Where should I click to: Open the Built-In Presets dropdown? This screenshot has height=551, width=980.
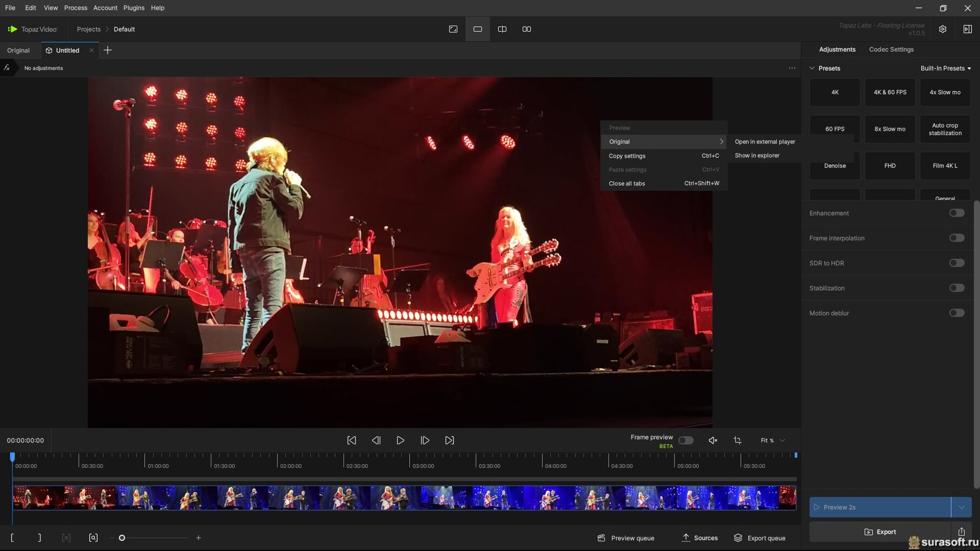945,68
